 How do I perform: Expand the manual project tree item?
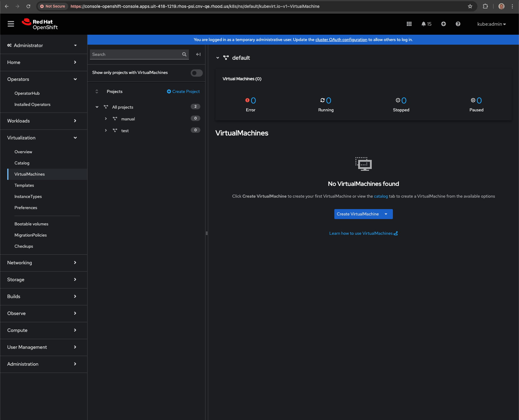(106, 119)
